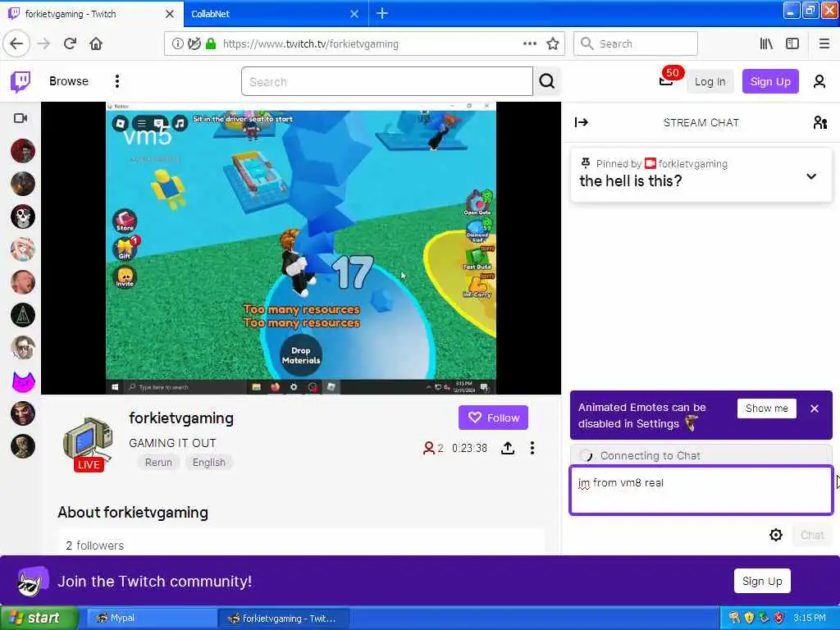This screenshot has height=630, width=840.
Task: Dismiss the Animated Emotes notice
Action: (815, 409)
